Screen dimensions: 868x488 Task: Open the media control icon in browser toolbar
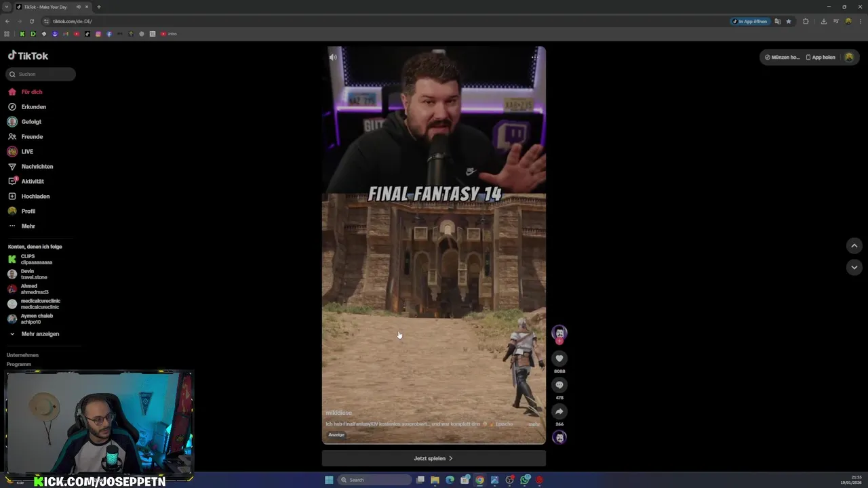tap(836, 21)
